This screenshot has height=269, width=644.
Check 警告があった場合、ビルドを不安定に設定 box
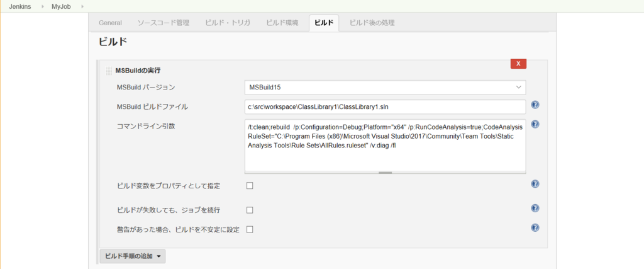250,229
